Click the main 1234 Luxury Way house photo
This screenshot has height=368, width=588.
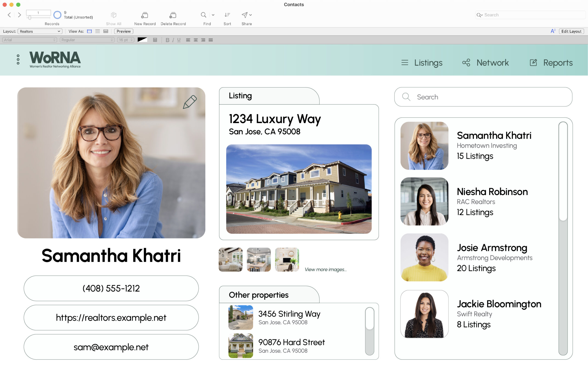click(299, 189)
